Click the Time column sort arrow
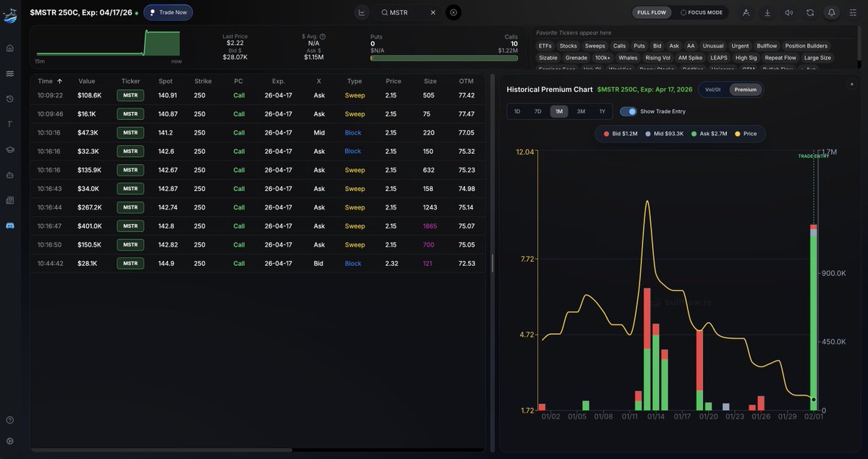This screenshot has height=459, width=868. coord(59,81)
